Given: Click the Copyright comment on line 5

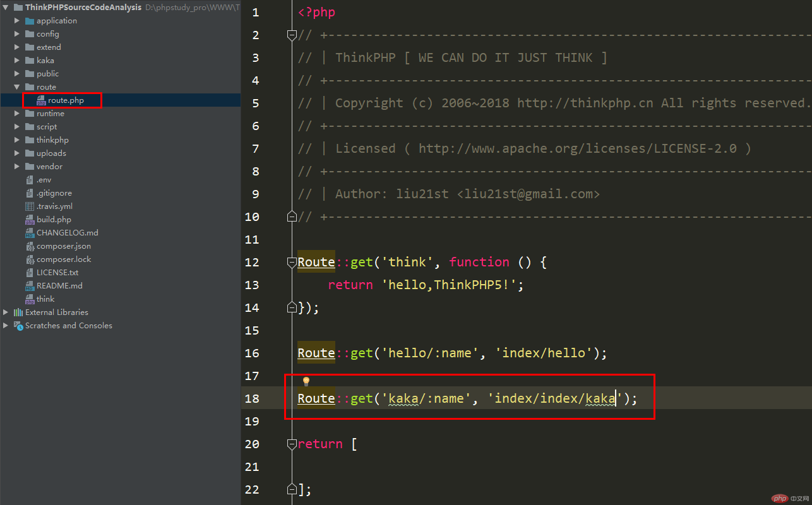Looking at the screenshot, I should click(554, 103).
